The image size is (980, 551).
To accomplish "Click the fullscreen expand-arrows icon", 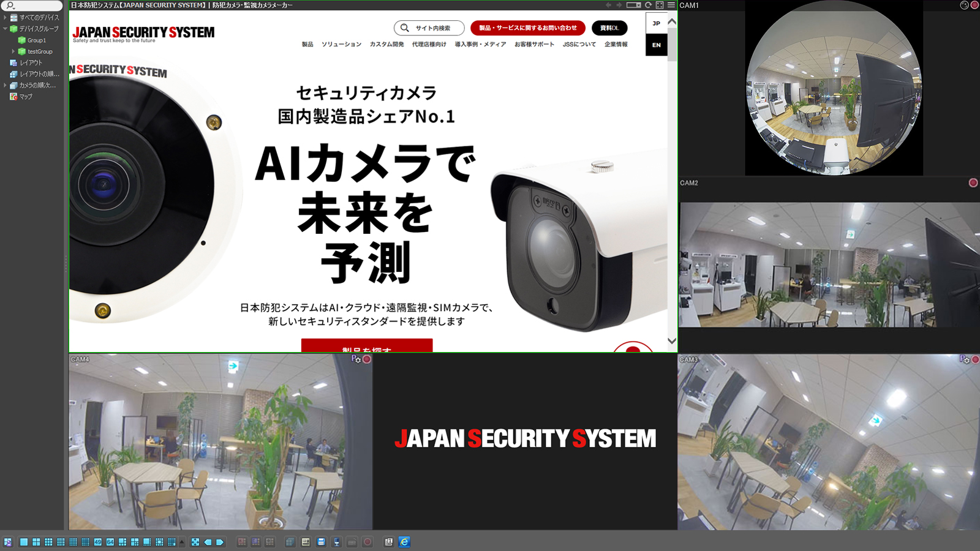I will coord(195,542).
